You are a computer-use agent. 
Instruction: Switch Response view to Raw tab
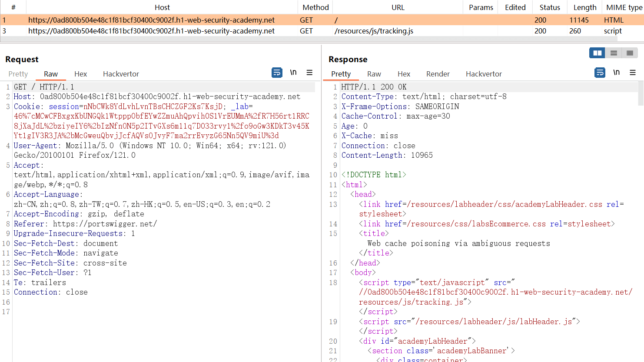(374, 74)
